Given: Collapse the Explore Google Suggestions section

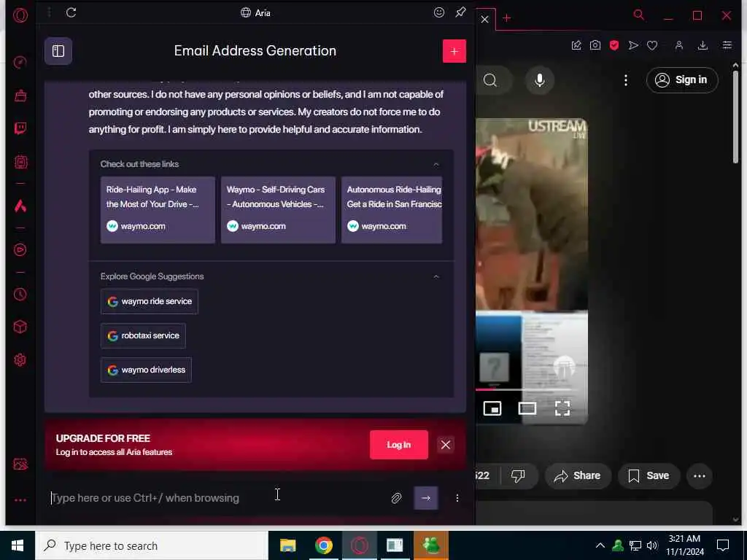Looking at the screenshot, I should (x=436, y=276).
